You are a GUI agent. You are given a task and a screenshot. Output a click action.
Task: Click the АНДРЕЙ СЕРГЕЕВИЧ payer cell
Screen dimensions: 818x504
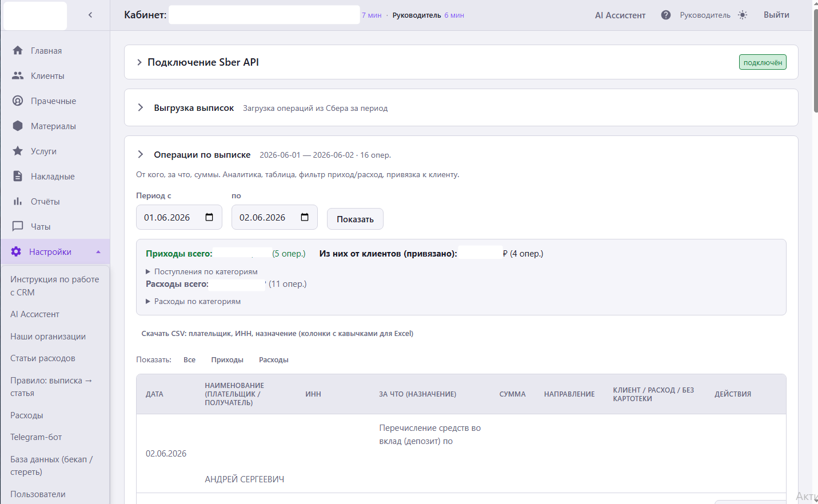pyautogui.click(x=245, y=479)
